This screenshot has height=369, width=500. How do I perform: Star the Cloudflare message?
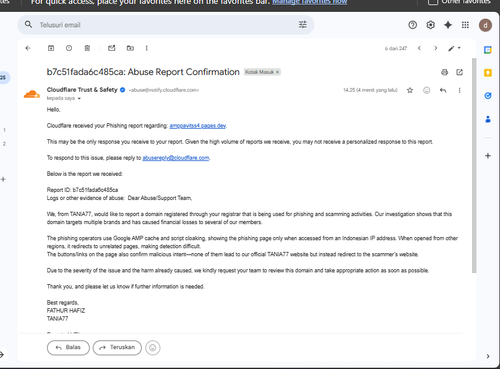[410, 90]
